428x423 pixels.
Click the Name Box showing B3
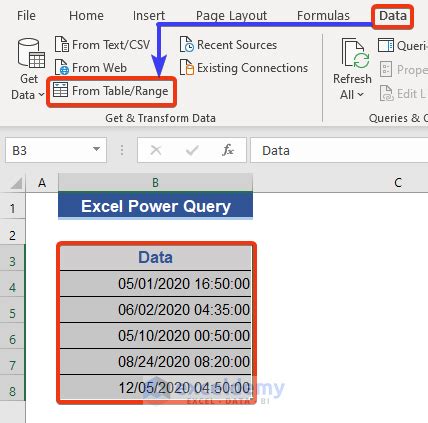click(x=56, y=150)
